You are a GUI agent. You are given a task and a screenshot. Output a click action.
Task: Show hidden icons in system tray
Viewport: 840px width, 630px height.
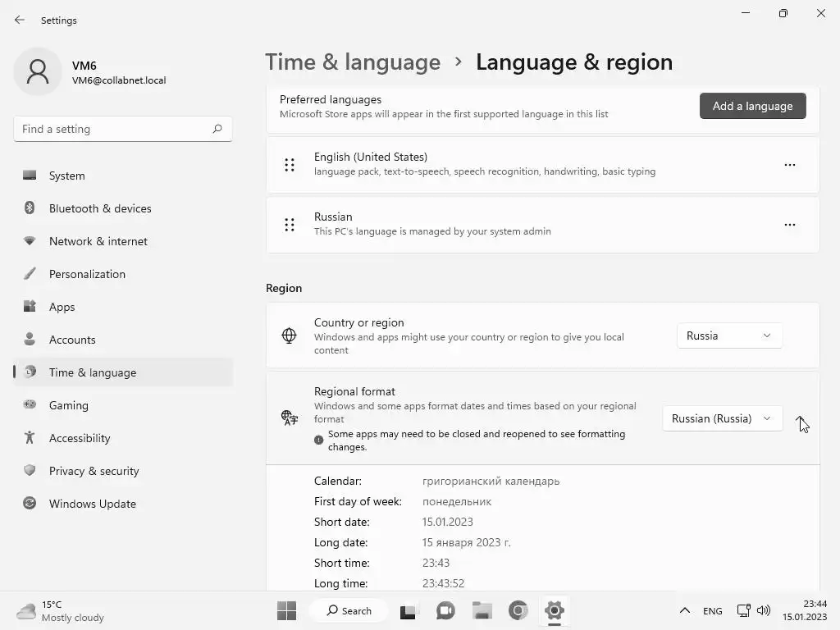coord(685,610)
